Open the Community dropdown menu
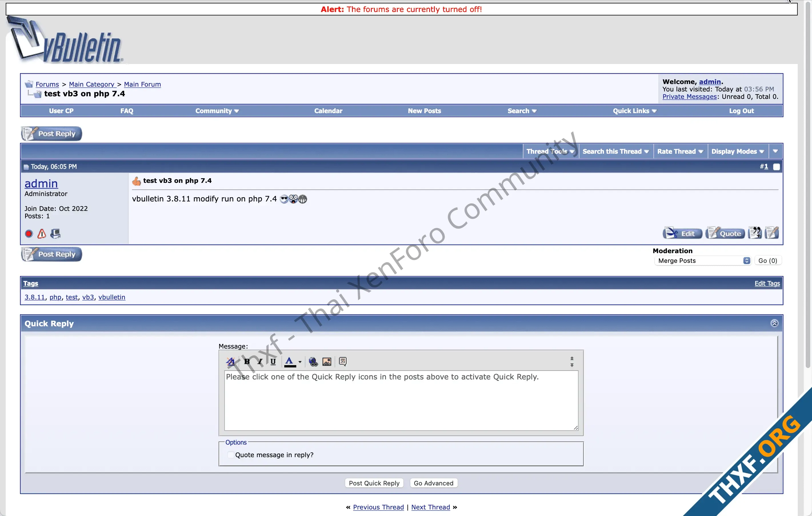This screenshot has width=812, height=516. pos(217,111)
